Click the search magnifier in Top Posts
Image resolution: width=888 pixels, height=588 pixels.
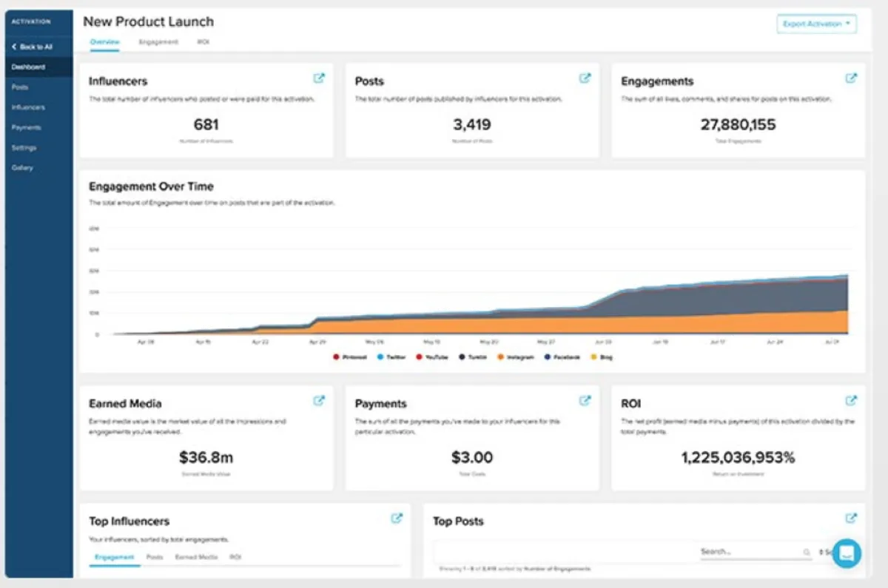pyautogui.click(x=807, y=552)
